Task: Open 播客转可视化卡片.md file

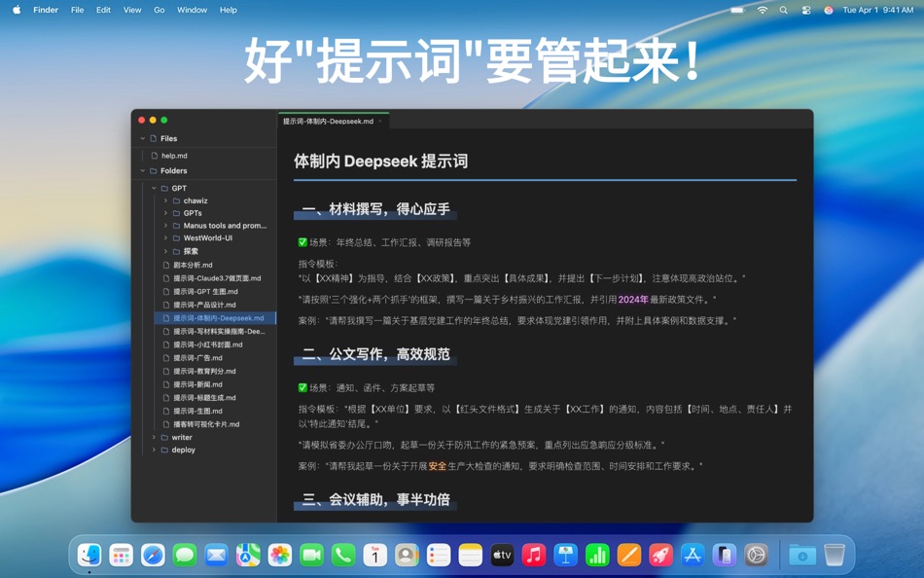Action: pyautogui.click(x=206, y=424)
